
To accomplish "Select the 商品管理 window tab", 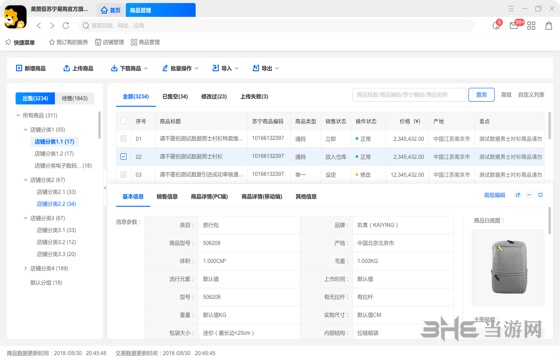I will [x=160, y=10].
